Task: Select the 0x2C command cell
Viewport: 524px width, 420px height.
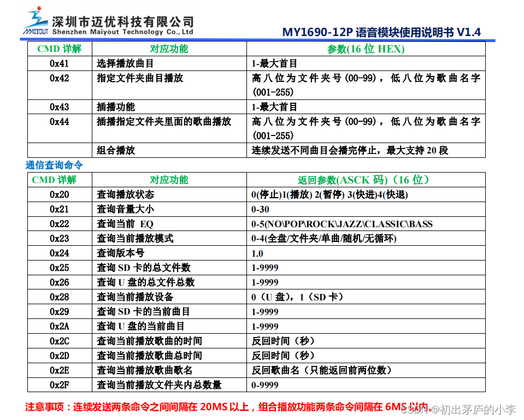Action: point(60,341)
